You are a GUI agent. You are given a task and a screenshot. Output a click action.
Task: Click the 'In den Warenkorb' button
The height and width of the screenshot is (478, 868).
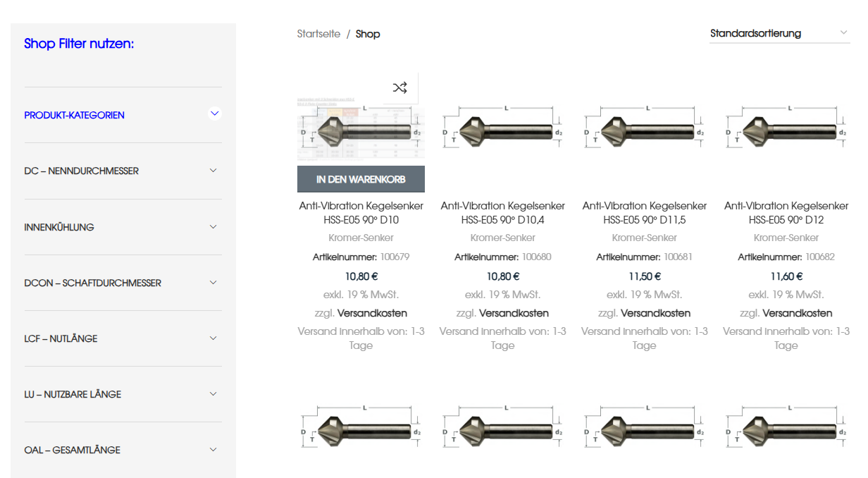click(x=361, y=179)
